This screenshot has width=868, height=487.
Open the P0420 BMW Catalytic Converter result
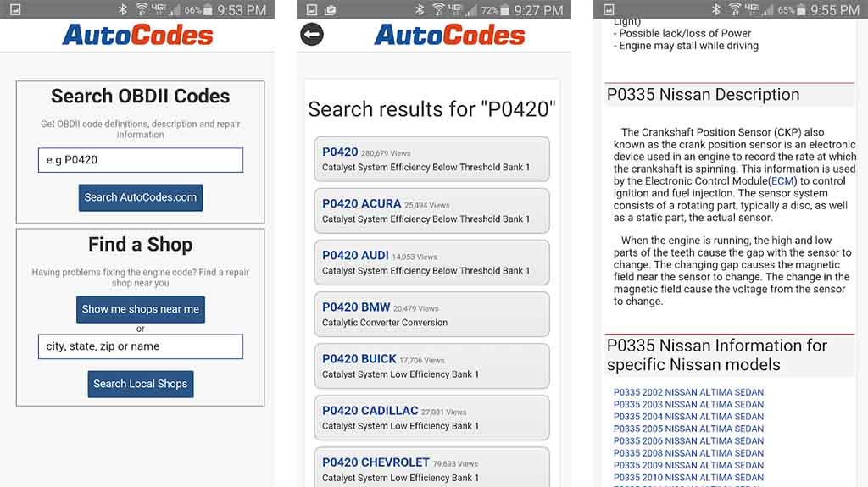[431, 314]
